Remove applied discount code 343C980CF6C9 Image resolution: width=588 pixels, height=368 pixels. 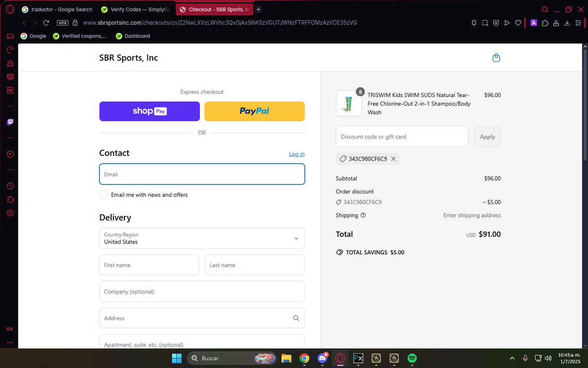(x=393, y=159)
